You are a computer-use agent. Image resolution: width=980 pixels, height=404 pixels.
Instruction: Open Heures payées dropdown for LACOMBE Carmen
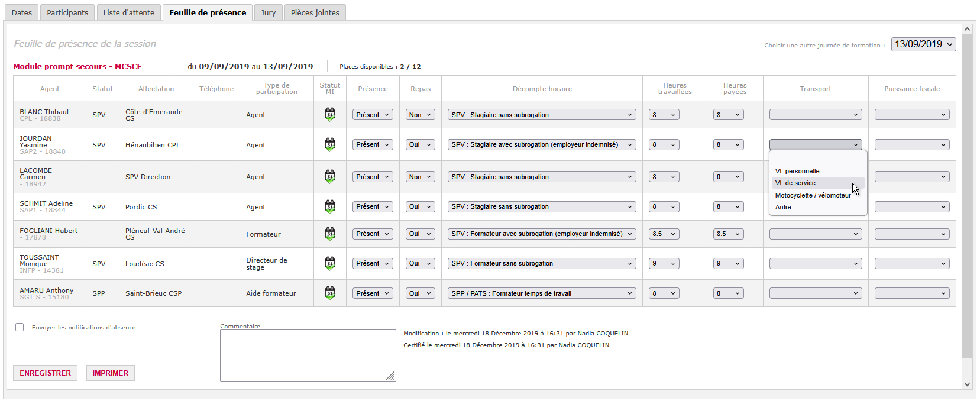click(729, 177)
